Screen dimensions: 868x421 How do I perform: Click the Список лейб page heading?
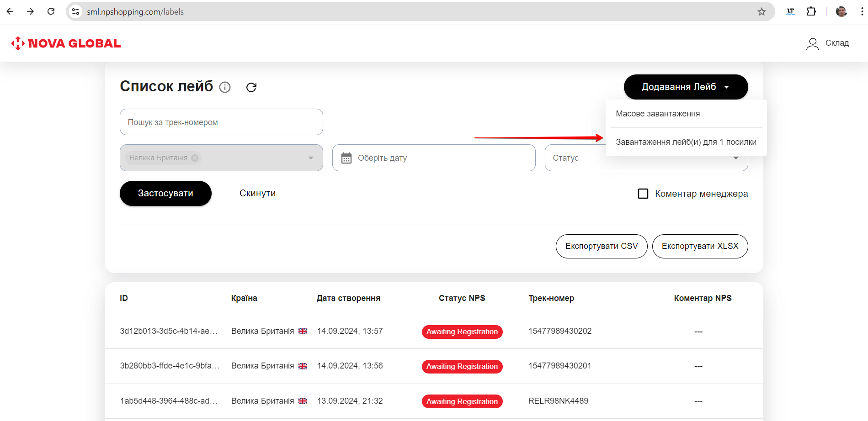click(x=166, y=86)
